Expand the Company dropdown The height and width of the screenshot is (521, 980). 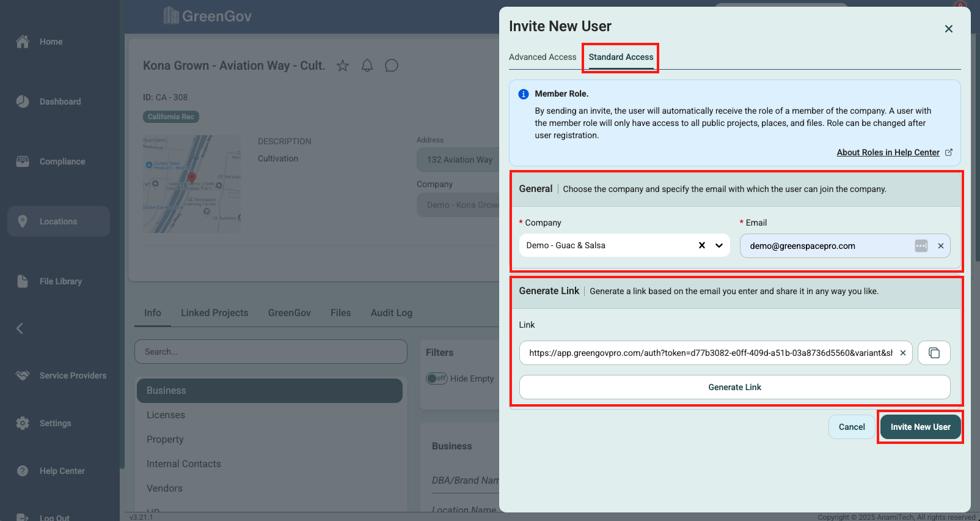(719, 245)
